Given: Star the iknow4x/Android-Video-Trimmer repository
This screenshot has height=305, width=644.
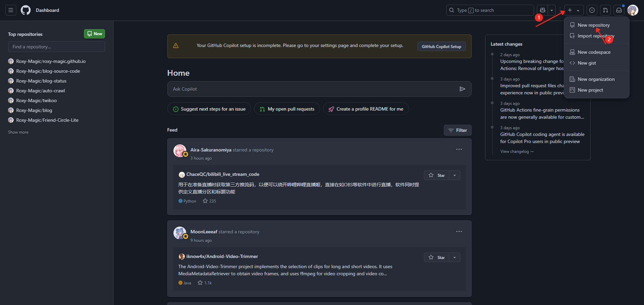Looking at the screenshot, I should 437,257.
